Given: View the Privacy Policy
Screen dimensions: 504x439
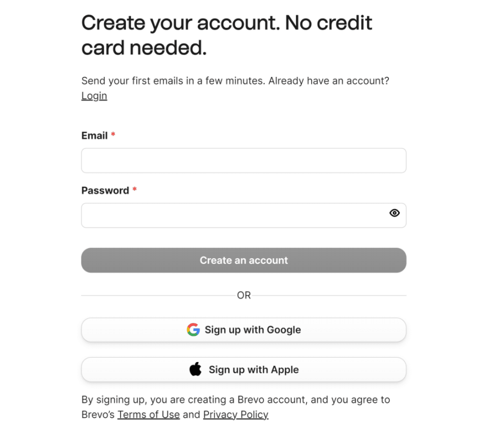Looking at the screenshot, I should 235,414.
